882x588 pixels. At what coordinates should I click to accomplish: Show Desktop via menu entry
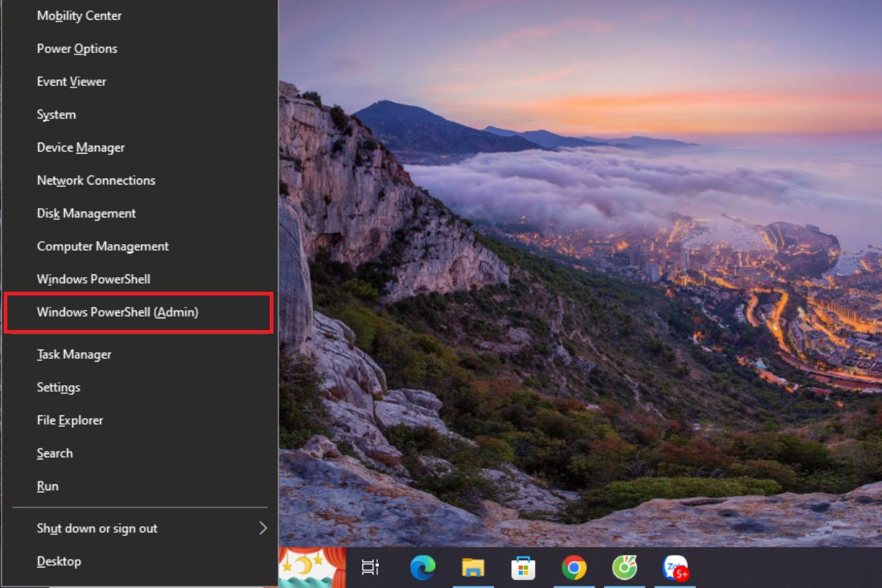[x=140, y=562]
